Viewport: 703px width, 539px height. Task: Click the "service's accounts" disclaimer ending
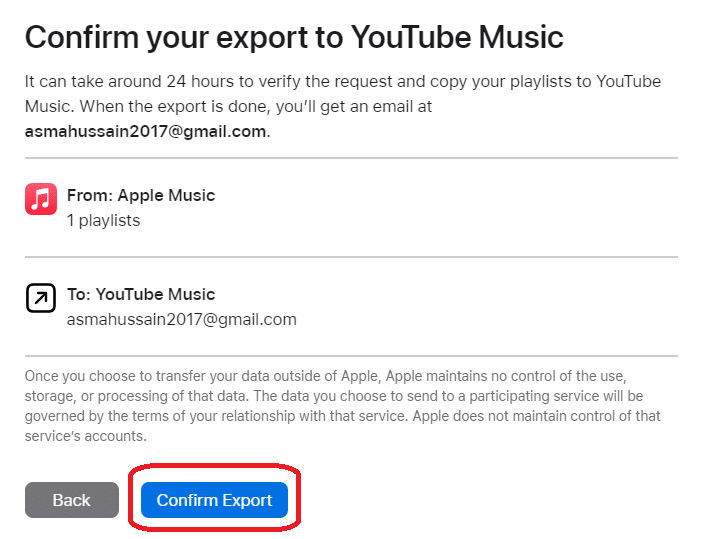(86, 436)
